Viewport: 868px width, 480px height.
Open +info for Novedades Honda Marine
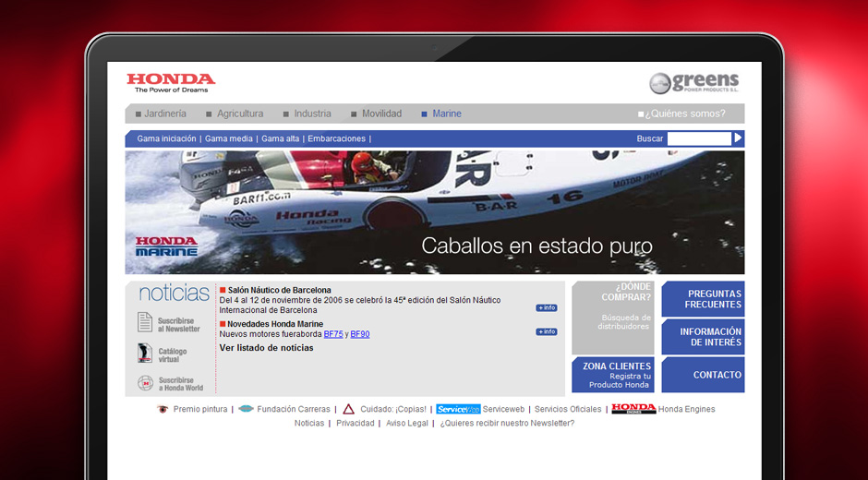coord(547,331)
